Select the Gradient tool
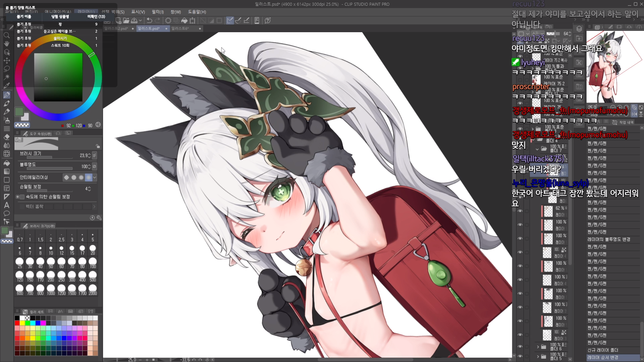644x362 pixels. click(6, 172)
